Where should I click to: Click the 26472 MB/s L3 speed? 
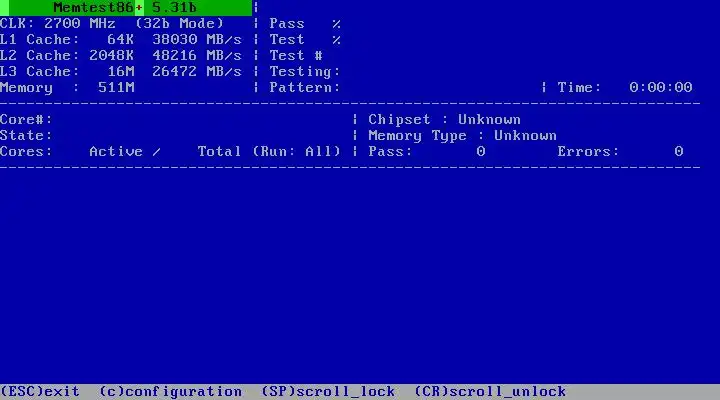[x=197, y=72]
